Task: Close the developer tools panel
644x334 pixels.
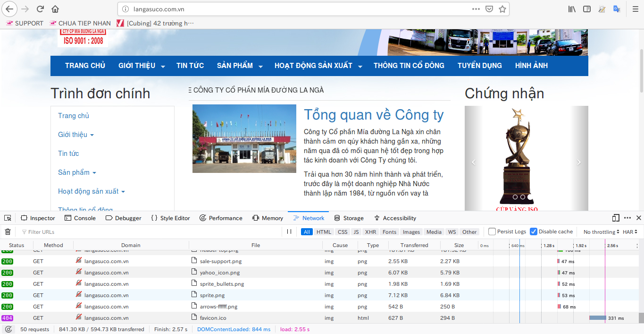Action: (639, 218)
